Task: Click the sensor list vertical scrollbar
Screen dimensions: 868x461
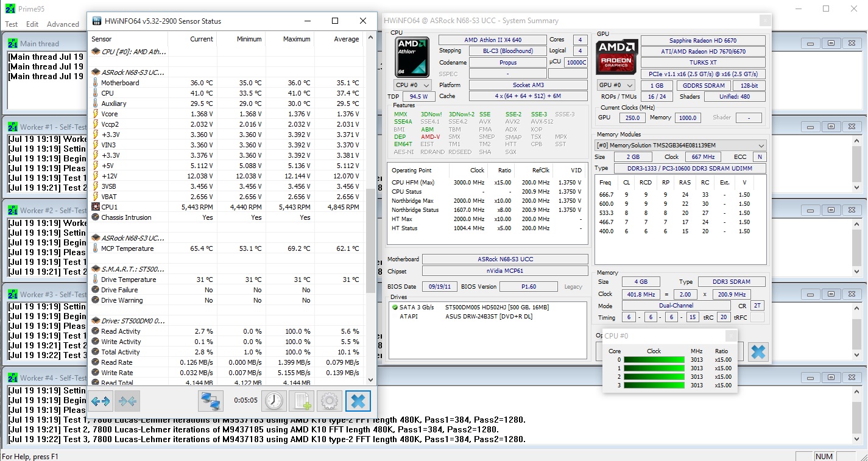Action: tap(370, 241)
